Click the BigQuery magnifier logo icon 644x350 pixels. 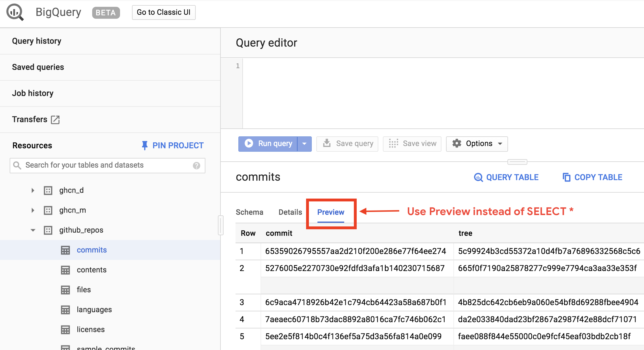click(15, 12)
